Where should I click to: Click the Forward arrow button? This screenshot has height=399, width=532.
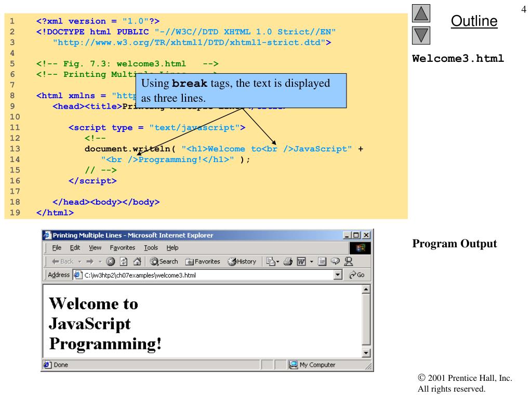click(x=90, y=262)
